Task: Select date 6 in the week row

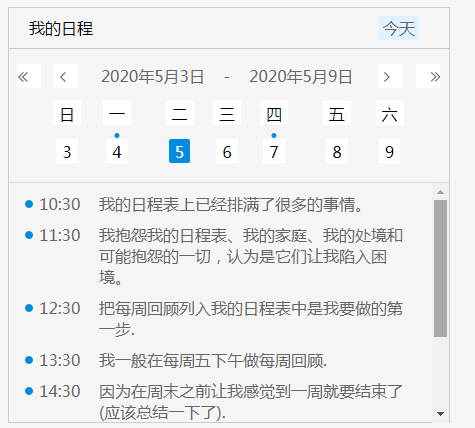Action: tap(227, 151)
